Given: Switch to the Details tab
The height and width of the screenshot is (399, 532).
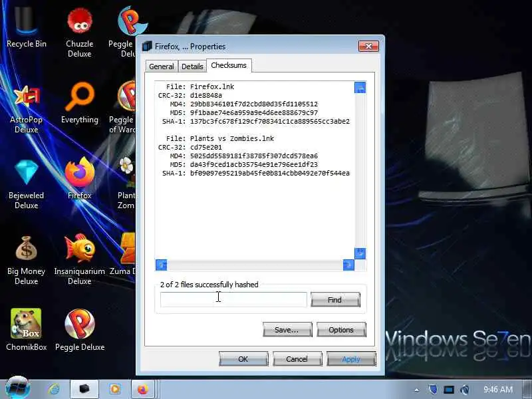Looking at the screenshot, I should tap(192, 66).
